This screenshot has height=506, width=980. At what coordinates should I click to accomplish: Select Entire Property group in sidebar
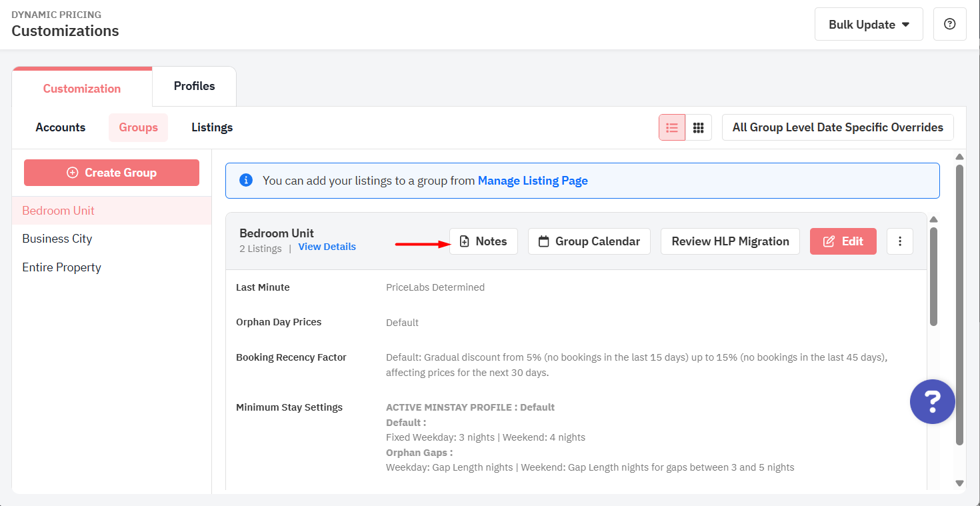pyautogui.click(x=61, y=267)
